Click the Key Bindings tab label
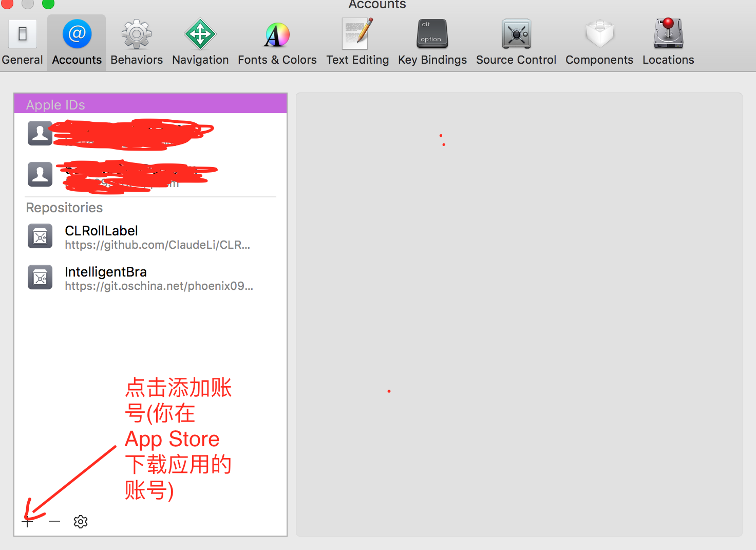This screenshot has width=756, height=550. 432,60
